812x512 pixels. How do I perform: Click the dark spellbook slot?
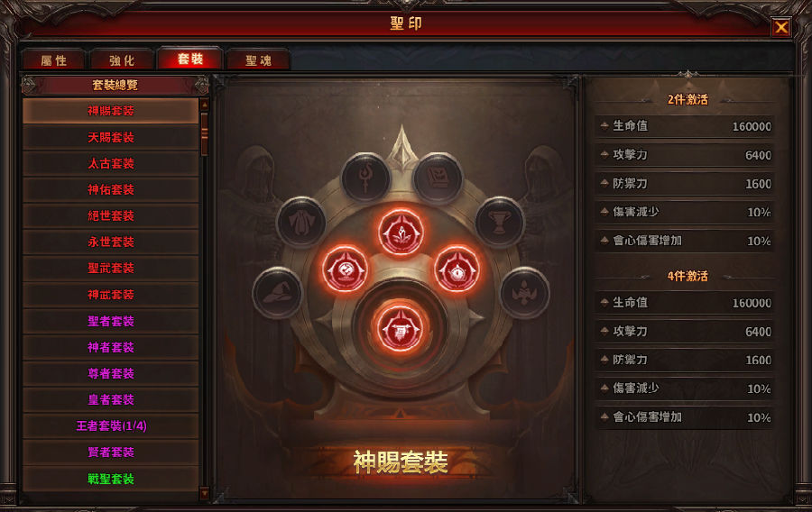pos(438,178)
